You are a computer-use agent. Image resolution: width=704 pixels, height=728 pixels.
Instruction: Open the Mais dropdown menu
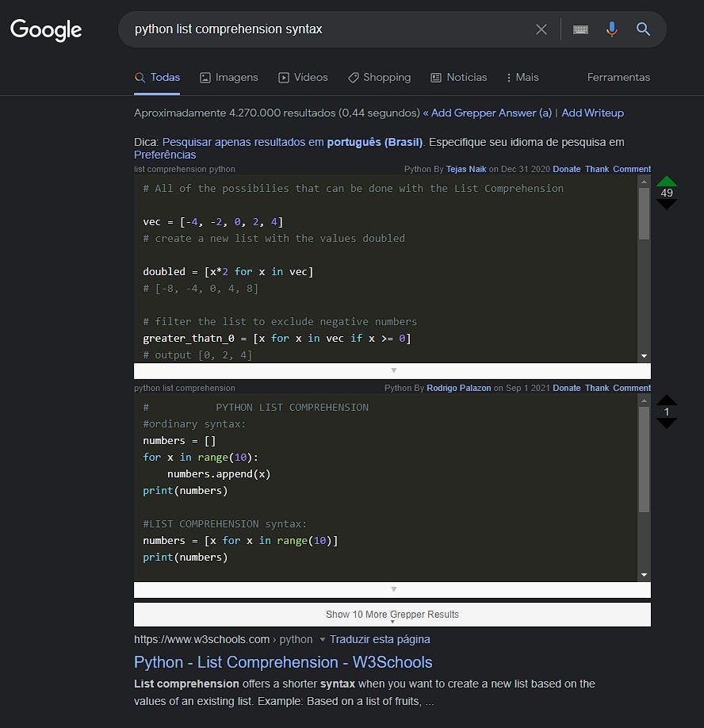[522, 77]
